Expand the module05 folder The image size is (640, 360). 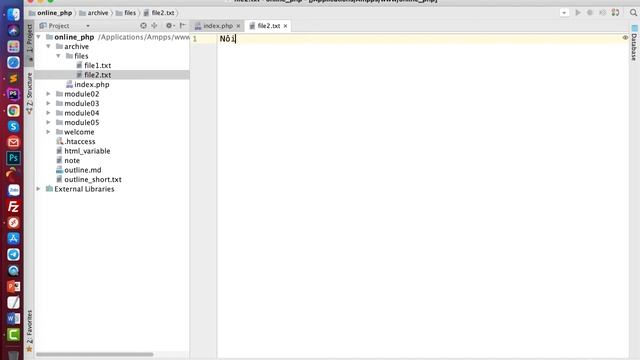pos(49,122)
